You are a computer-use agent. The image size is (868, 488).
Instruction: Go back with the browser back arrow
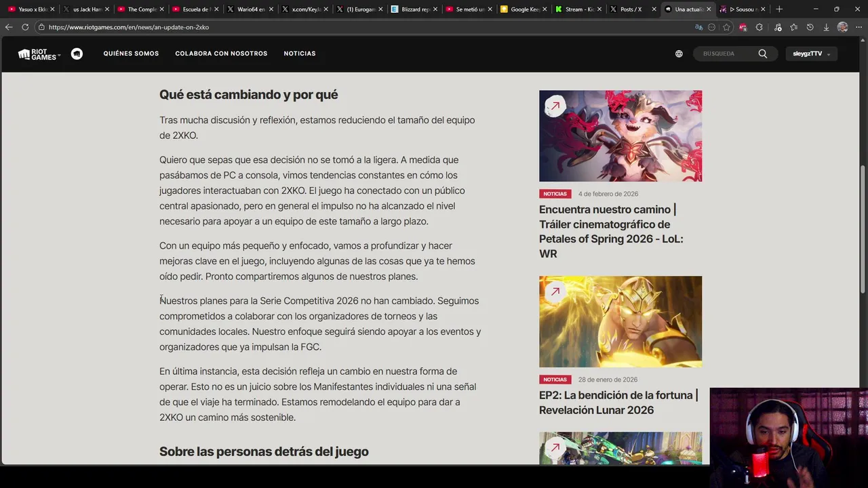point(8,27)
